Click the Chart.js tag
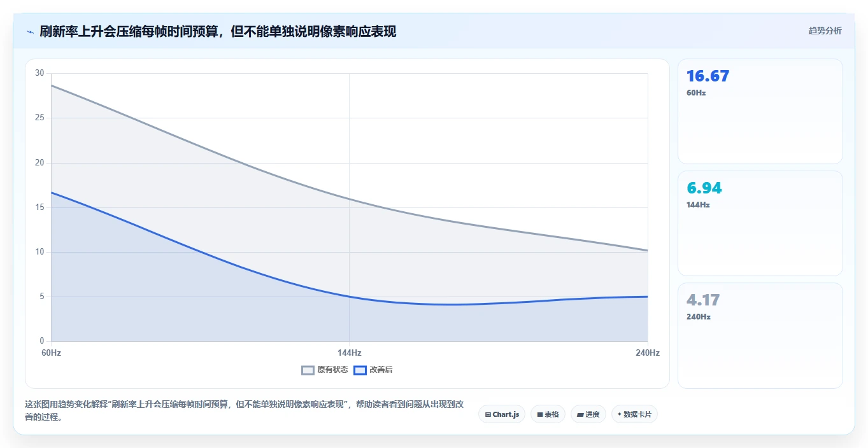Image resolution: width=868 pixels, height=448 pixels. click(502, 414)
